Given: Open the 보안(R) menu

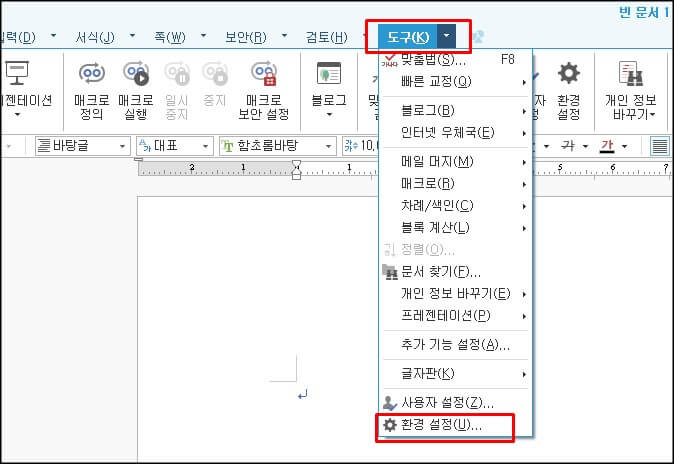Looking at the screenshot, I should click(x=245, y=37).
